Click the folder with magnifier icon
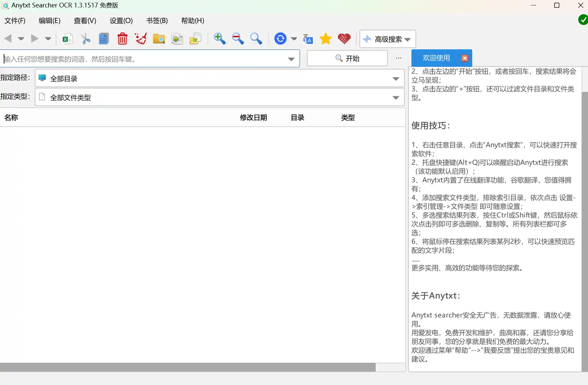This screenshot has width=588, height=385. point(159,39)
